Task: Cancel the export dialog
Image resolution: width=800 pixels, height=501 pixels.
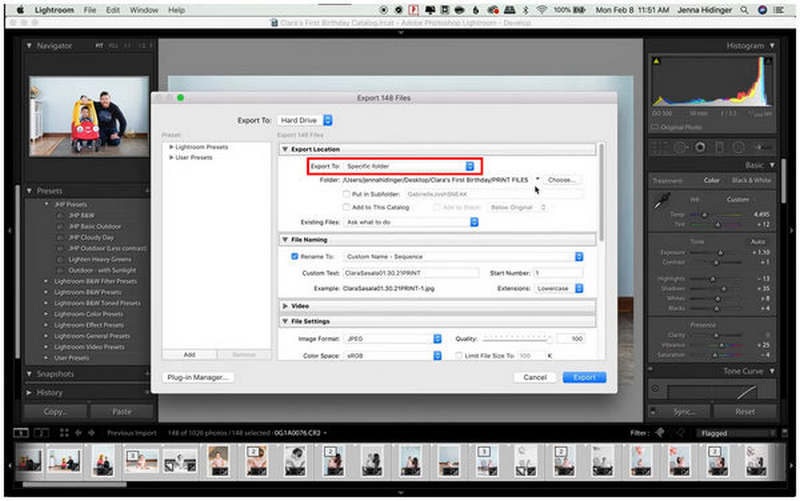Action: pos(535,378)
